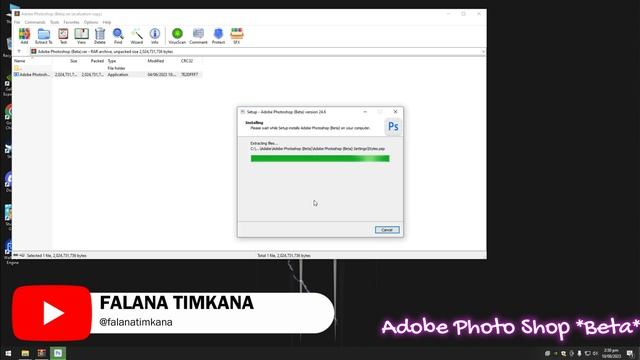Click the 'File folder' type cell
The height and width of the screenshot is (360, 640).
tap(116, 68)
